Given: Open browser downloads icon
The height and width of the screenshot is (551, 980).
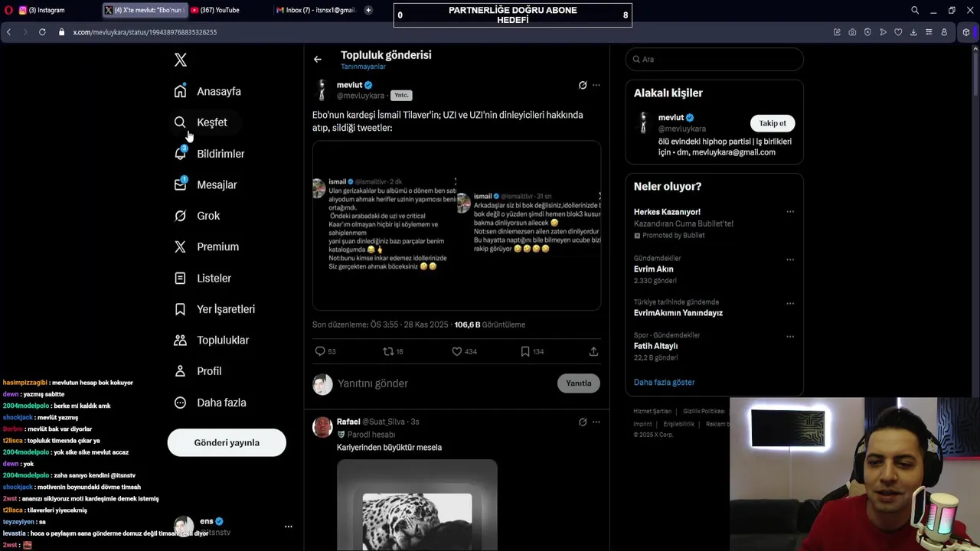Looking at the screenshot, I should click(913, 32).
